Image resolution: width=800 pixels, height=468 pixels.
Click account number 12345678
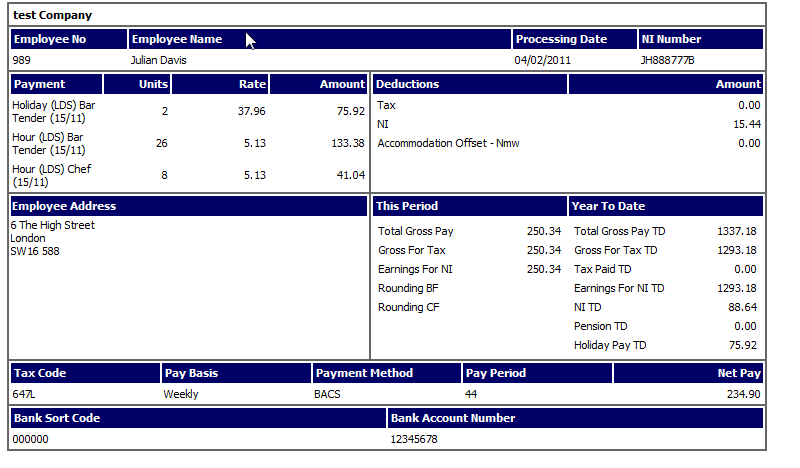tap(414, 439)
